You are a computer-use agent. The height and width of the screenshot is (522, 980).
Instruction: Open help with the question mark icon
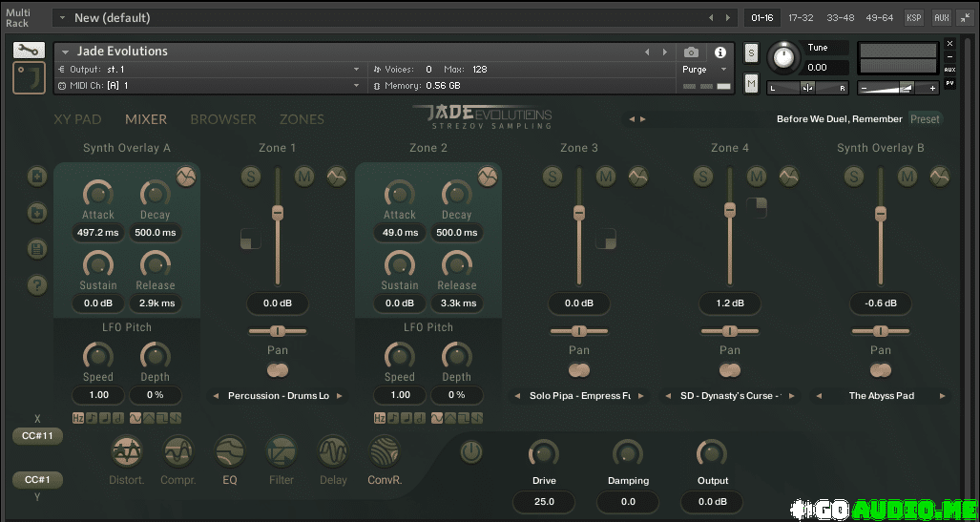[37, 285]
